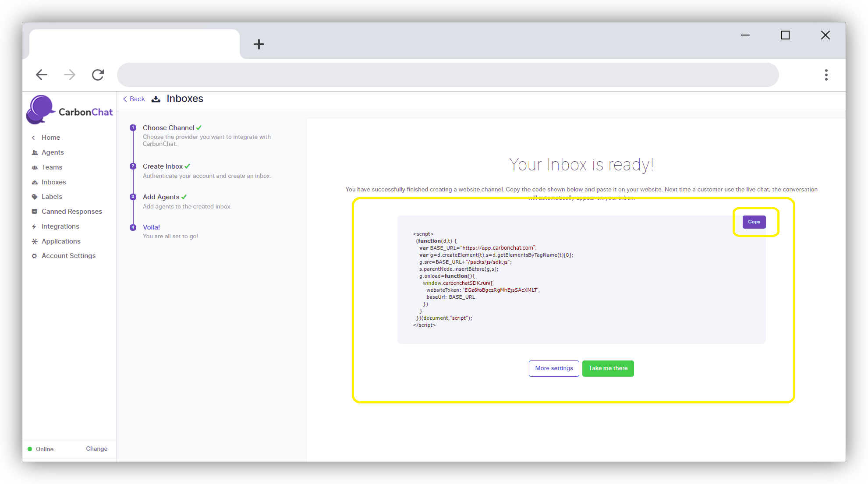Reload the page with refresh icon
Viewport: 868px width, 484px height.
click(98, 75)
